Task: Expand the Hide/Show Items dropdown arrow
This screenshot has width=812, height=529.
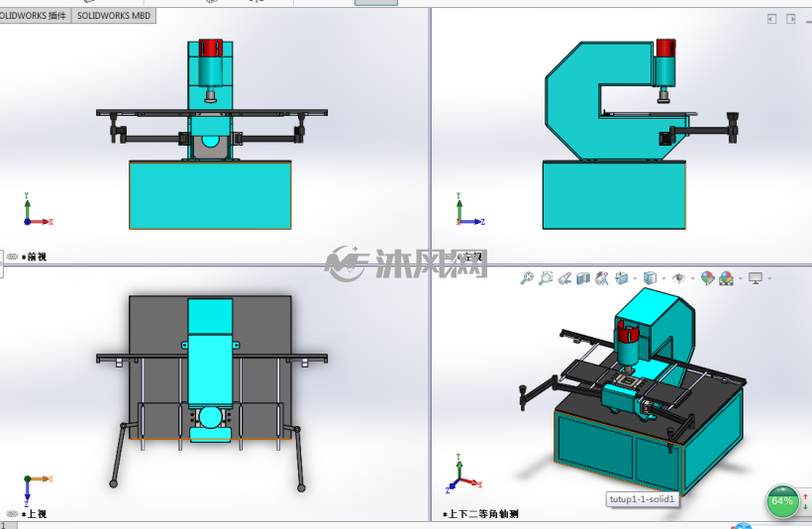Action: click(x=693, y=278)
